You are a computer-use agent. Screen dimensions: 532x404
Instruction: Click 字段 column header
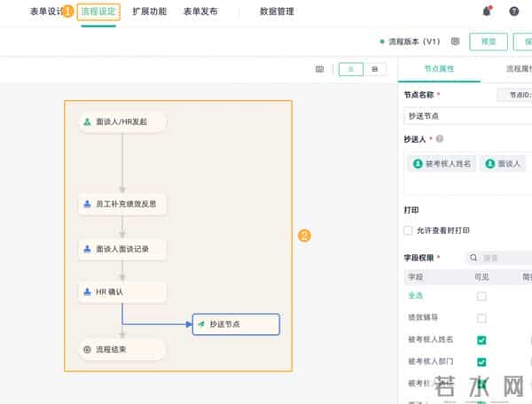coord(415,277)
